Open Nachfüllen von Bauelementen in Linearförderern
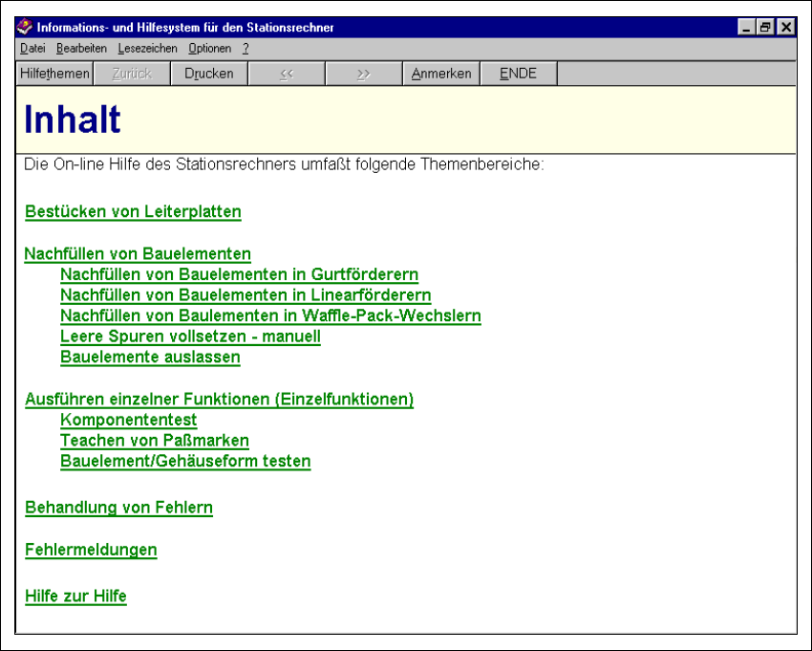 point(246,295)
